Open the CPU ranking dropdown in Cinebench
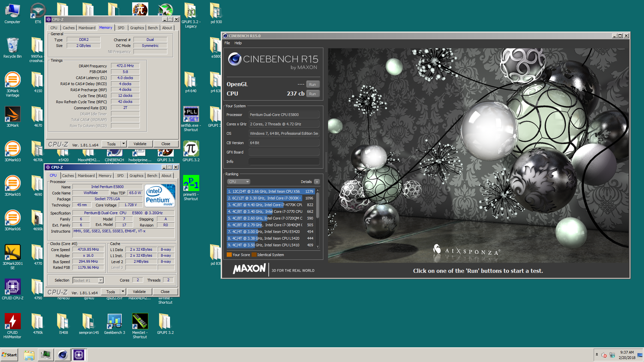 click(x=239, y=182)
